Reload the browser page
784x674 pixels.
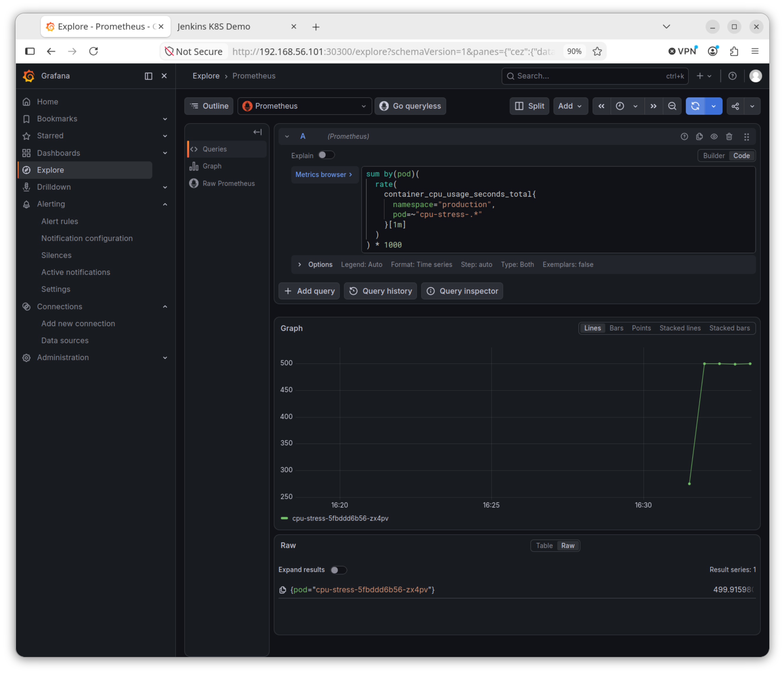point(94,51)
